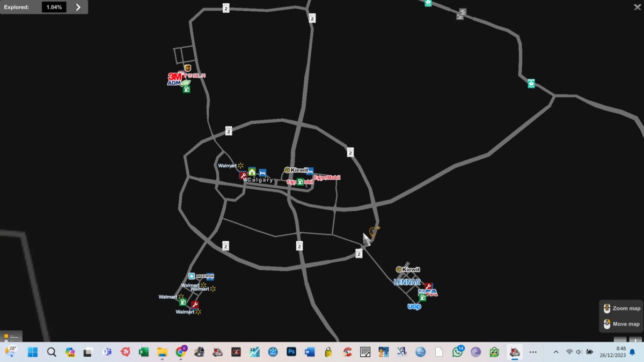The width and height of the screenshot is (644, 362).
Task: Click the Explored percentage value field
Action: pyautogui.click(x=54, y=7)
